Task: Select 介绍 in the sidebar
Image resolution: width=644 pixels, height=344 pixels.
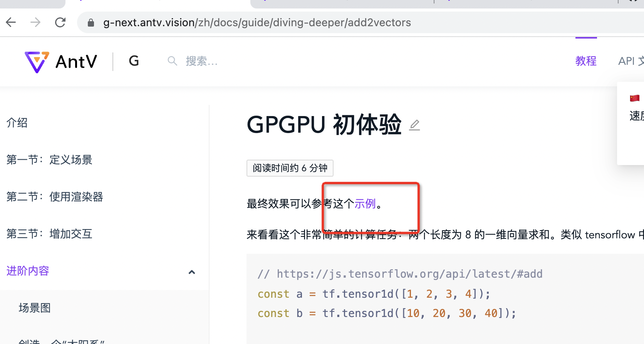Action: pos(17,123)
